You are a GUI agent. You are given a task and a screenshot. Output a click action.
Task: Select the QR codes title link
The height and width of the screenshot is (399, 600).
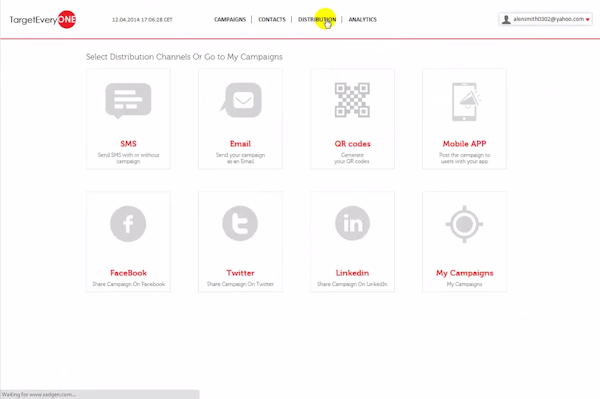[352, 144]
